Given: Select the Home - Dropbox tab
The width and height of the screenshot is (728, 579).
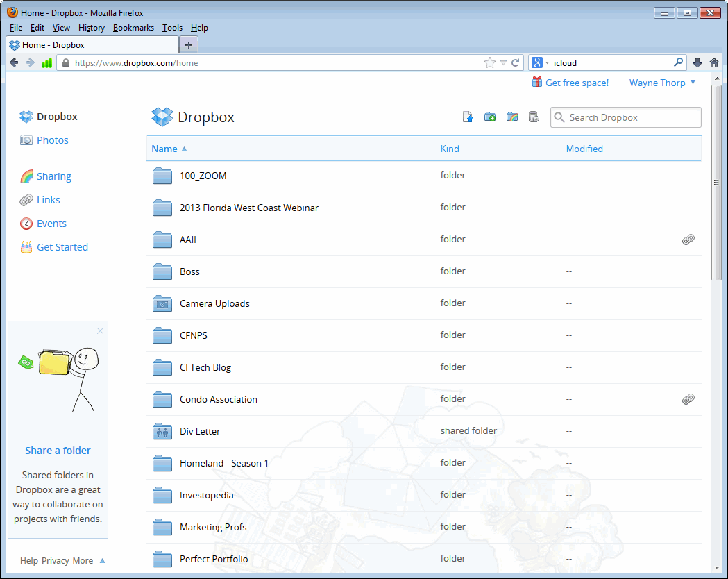Looking at the screenshot, I should point(92,45).
